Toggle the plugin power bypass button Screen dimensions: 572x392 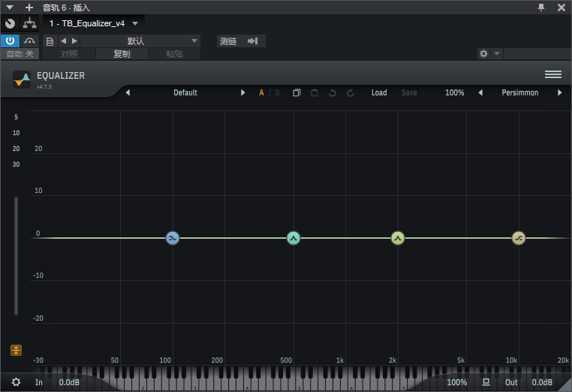[10, 41]
